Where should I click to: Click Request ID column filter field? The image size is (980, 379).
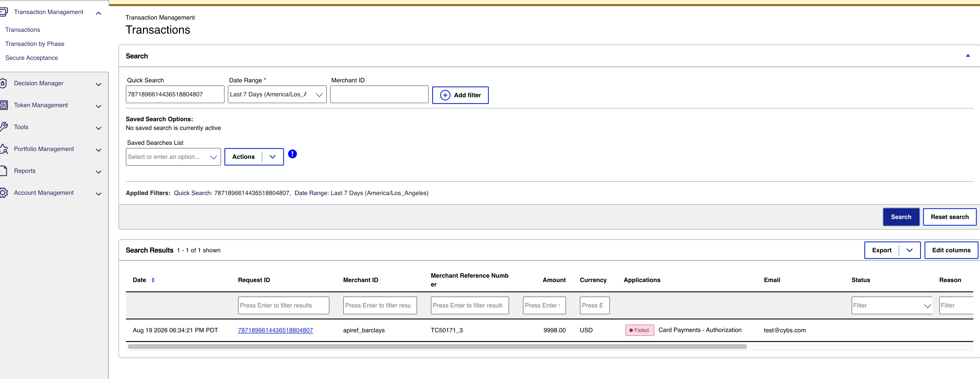283,305
